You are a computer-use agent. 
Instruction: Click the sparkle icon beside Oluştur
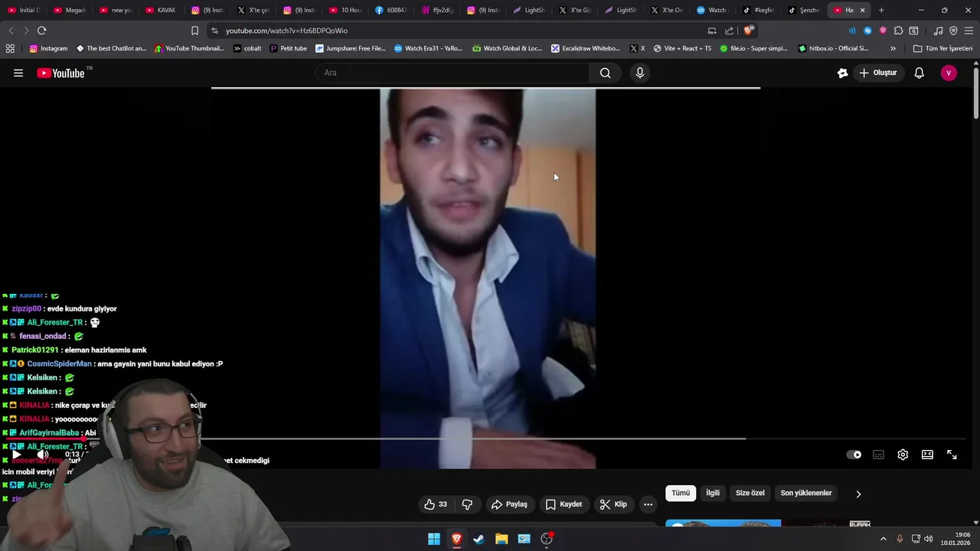click(842, 73)
